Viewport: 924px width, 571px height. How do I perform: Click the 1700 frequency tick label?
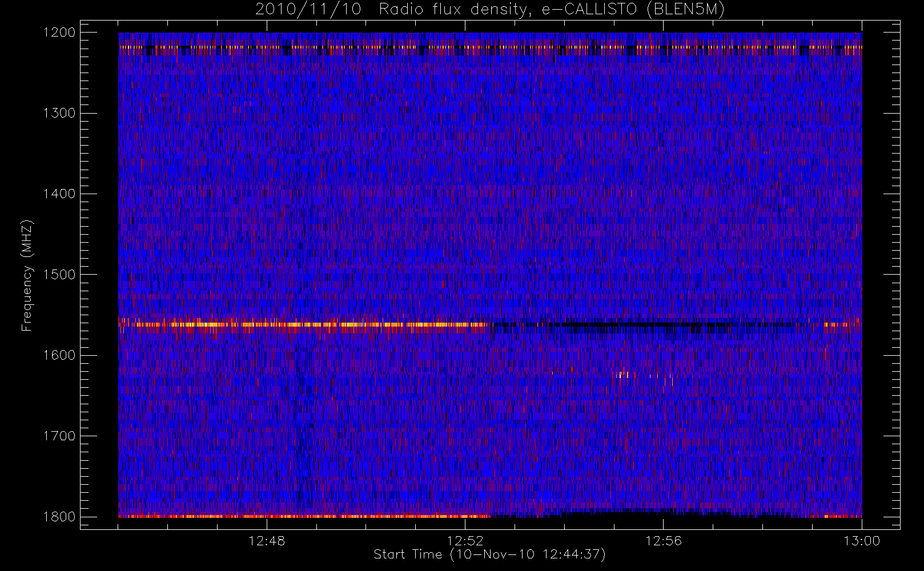tap(59, 436)
